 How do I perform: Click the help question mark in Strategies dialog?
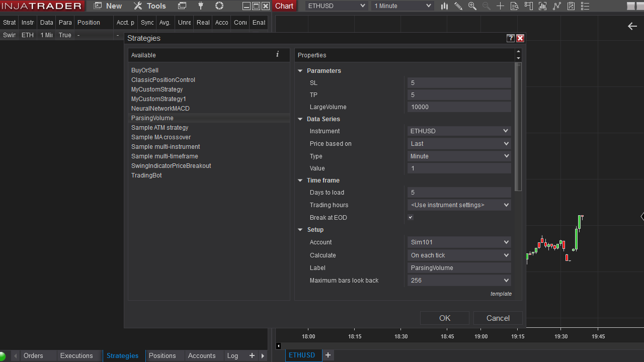[510, 38]
